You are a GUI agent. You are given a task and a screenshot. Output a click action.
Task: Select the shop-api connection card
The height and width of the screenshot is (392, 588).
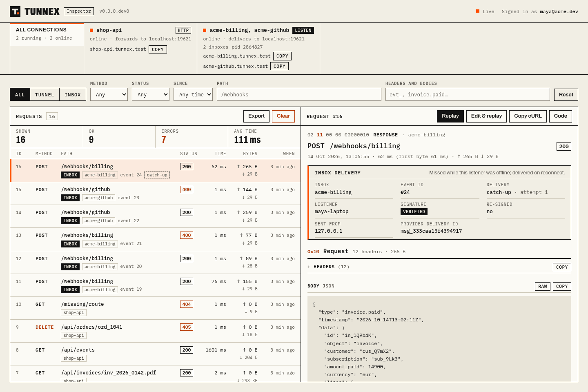pyautogui.click(x=140, y=49)
